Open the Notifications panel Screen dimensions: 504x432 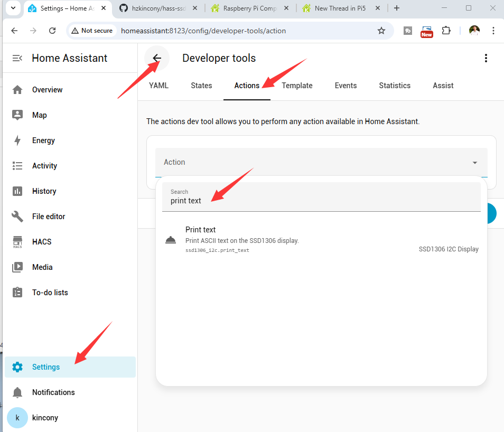pyautogui.click(x=53, y=392)
